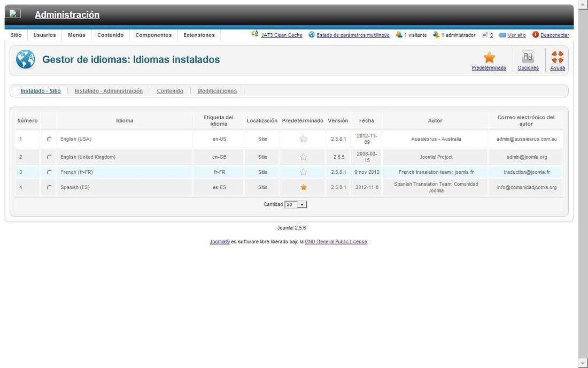The width and height of the screenshot is (588, 368).
Task: Click the multilingual status globe icon
Action: (x=312, y=35)
